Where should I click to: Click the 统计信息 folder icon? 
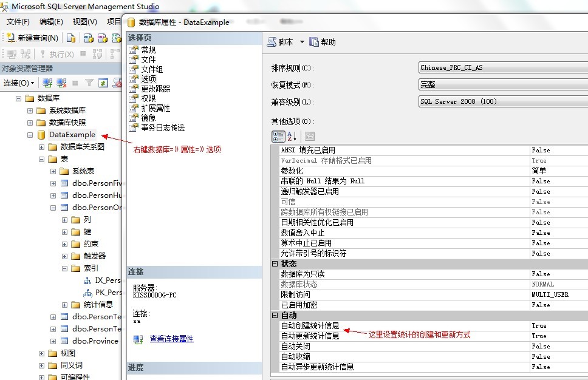[76, 305]
